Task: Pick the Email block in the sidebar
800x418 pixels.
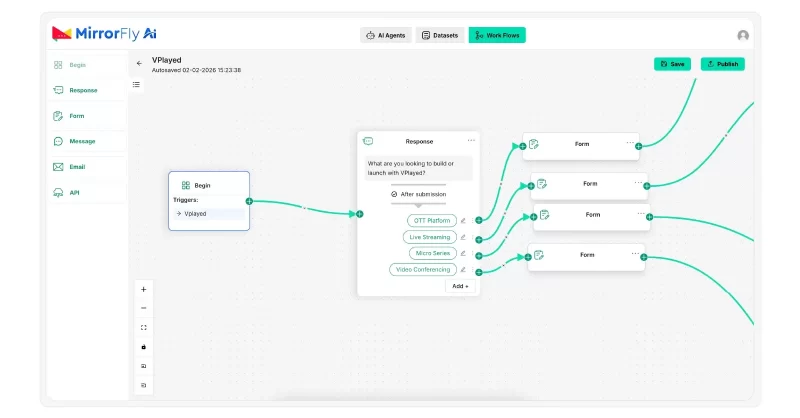Action: (x=87, y=167)
